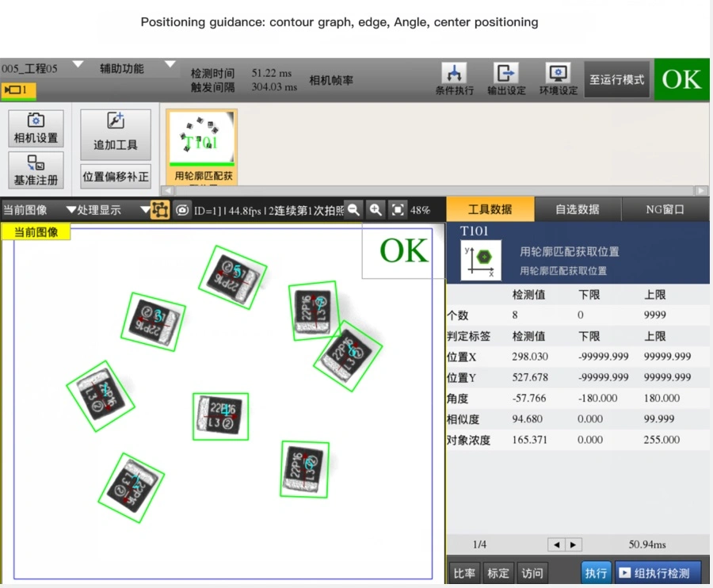Click the 1/4 page indicator
Image resolution: width=713 pixels, height=588 pixels.
(x=479, y=544)
